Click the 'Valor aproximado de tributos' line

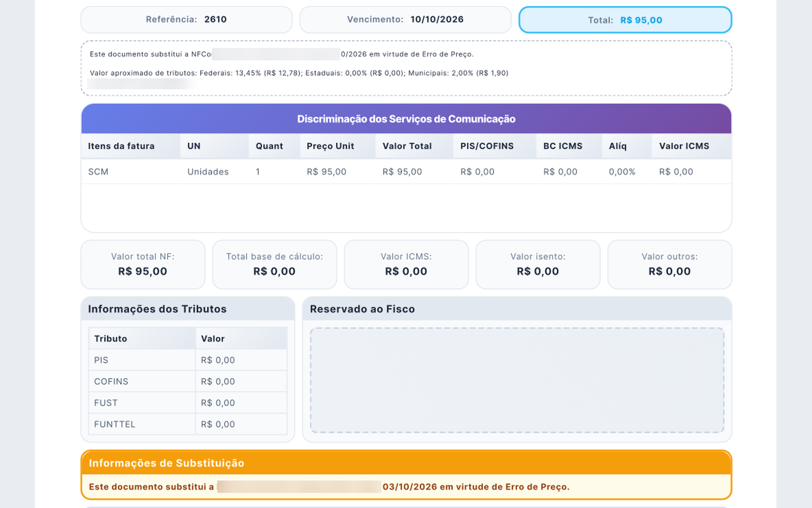coord(299,73)
